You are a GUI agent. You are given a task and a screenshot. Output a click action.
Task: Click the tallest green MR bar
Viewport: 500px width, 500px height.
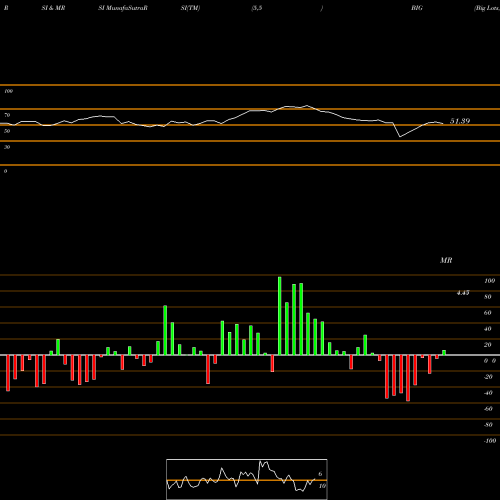click(x=279, y=316)
